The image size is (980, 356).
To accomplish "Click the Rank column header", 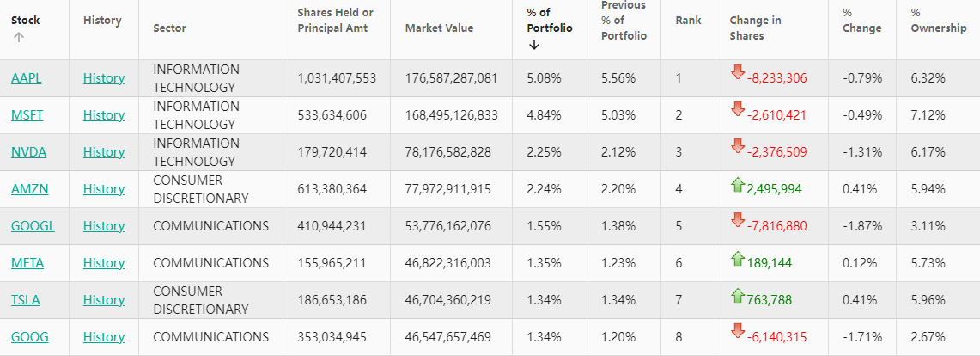I will tap(687, 20).
